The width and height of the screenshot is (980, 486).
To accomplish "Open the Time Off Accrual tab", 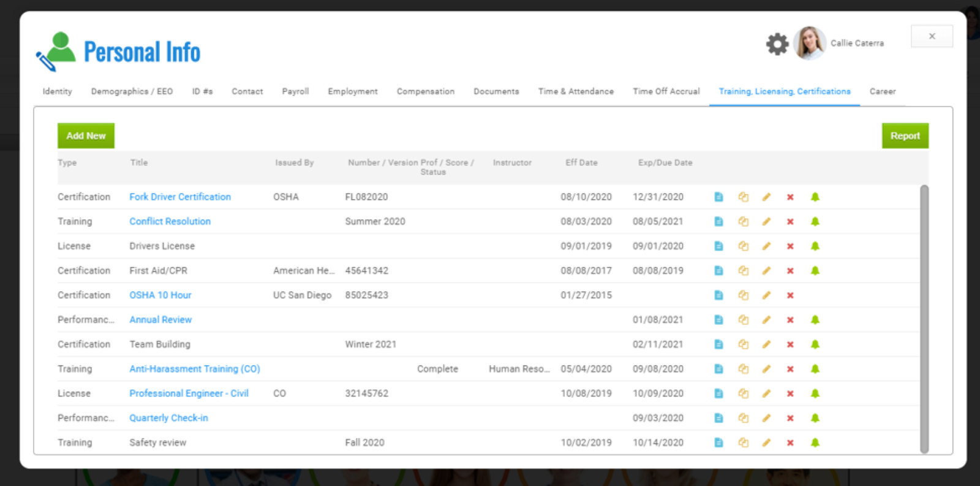I will click(x=666, y=91).
